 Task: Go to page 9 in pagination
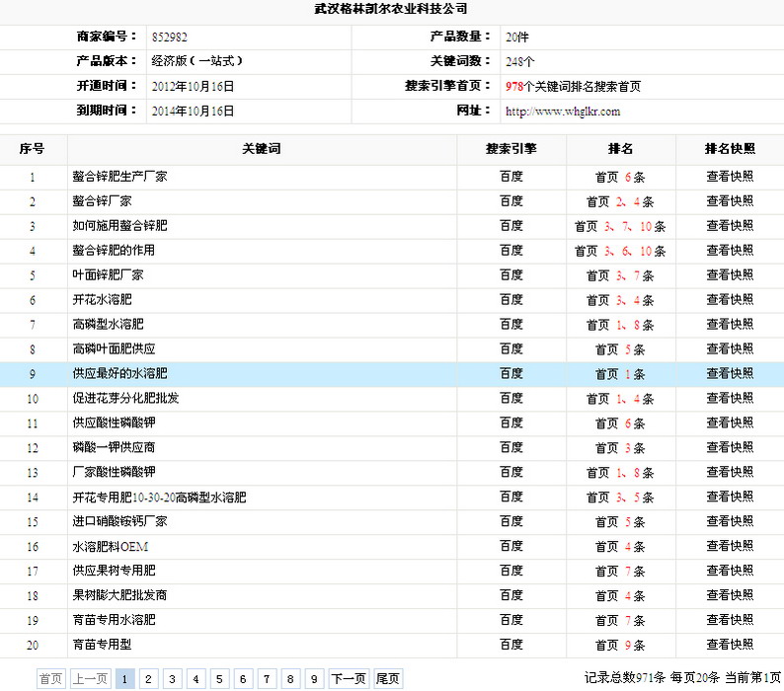point(314,679)
